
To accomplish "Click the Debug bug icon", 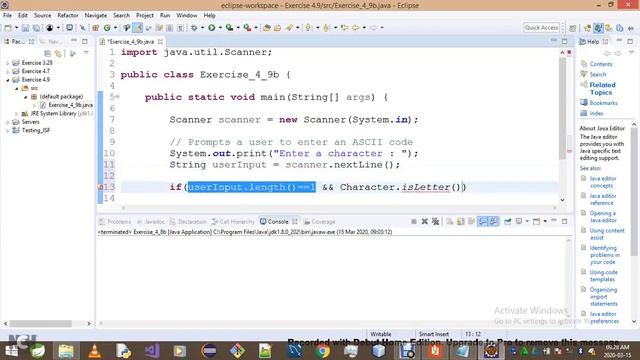I will (x=194, y=28).
